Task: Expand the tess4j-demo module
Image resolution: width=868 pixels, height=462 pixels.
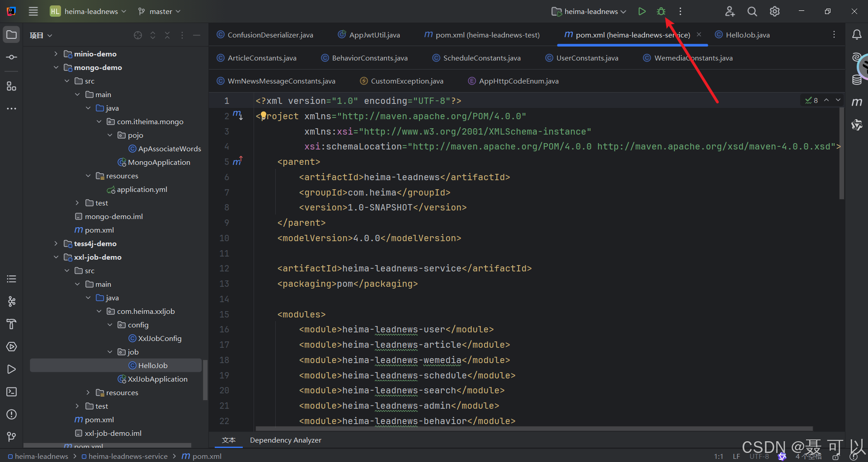Action: click(56, 243)
